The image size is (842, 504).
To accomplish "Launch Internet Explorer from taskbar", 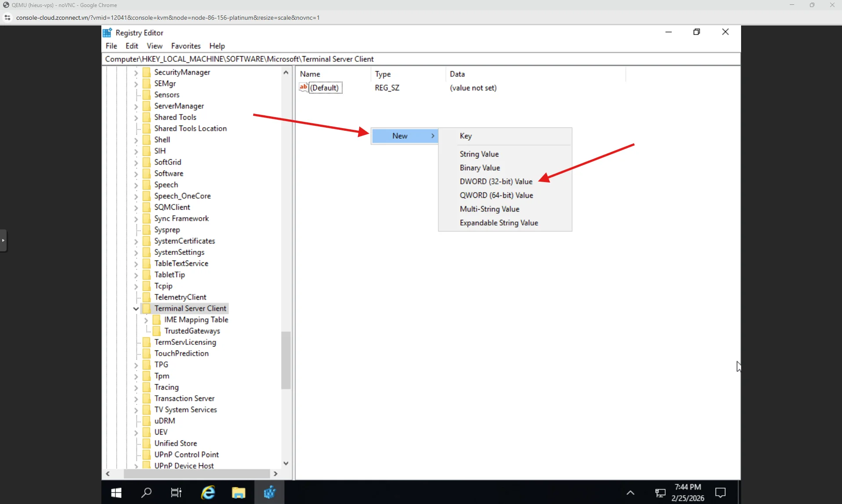I will tap(208, 493).
